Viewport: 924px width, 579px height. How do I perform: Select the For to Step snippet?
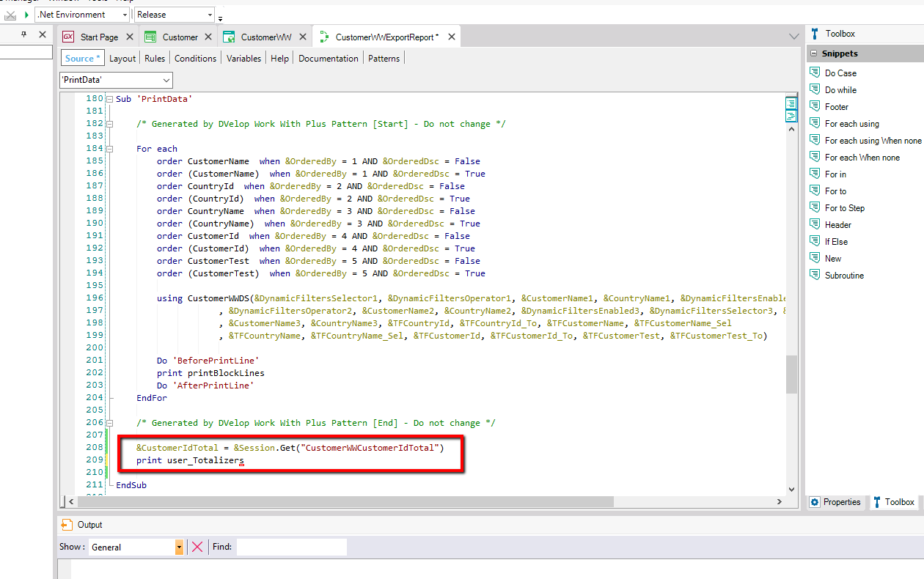845,208
